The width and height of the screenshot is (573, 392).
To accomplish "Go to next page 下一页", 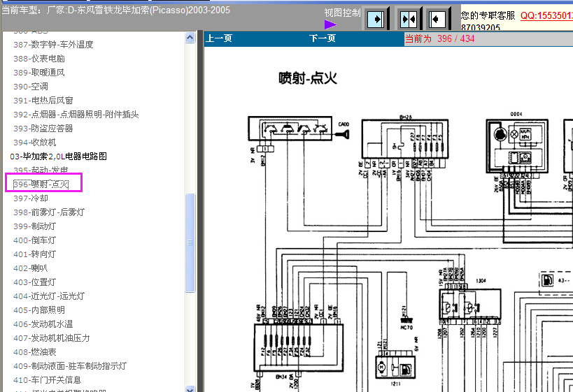I will (323, 38).
